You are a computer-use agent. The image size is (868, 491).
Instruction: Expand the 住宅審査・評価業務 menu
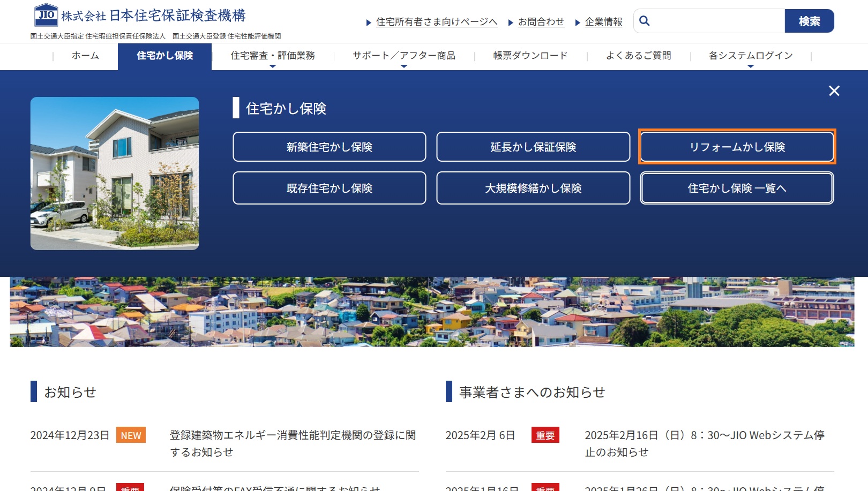(273, 56)
